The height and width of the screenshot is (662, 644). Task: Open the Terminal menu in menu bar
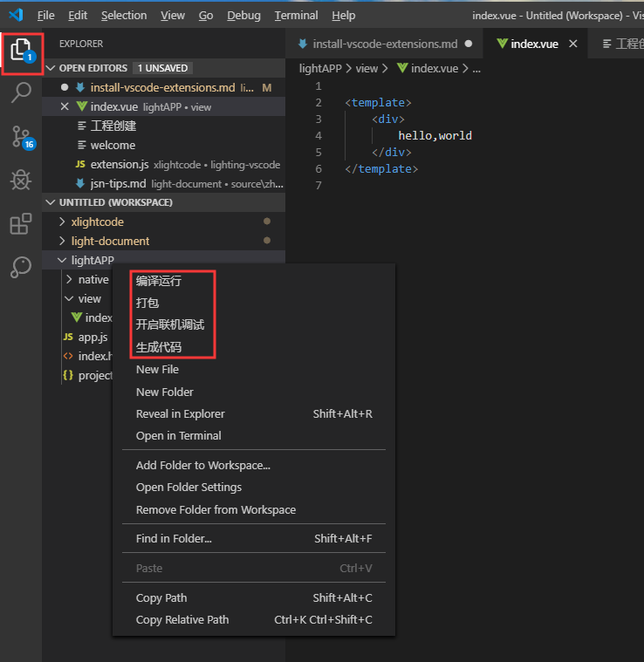pyautogui.click(x=296, y=15)
